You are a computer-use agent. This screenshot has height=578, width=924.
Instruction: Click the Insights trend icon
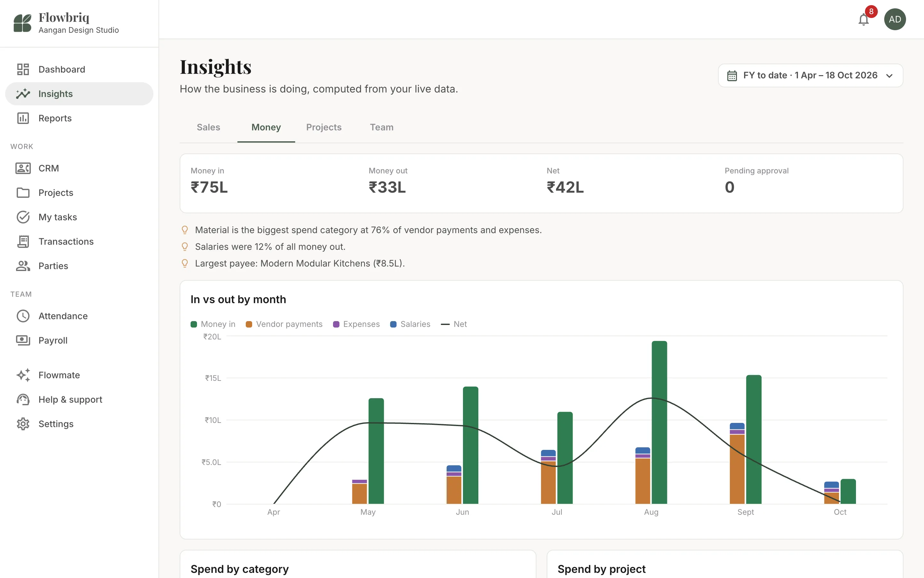pyautogui.click(x=23, y=94)
